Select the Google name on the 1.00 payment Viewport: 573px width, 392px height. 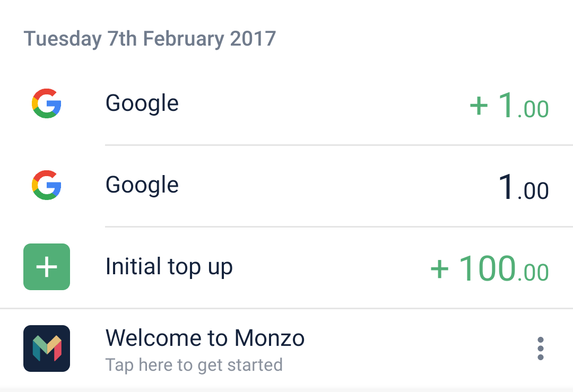[142, 185]
